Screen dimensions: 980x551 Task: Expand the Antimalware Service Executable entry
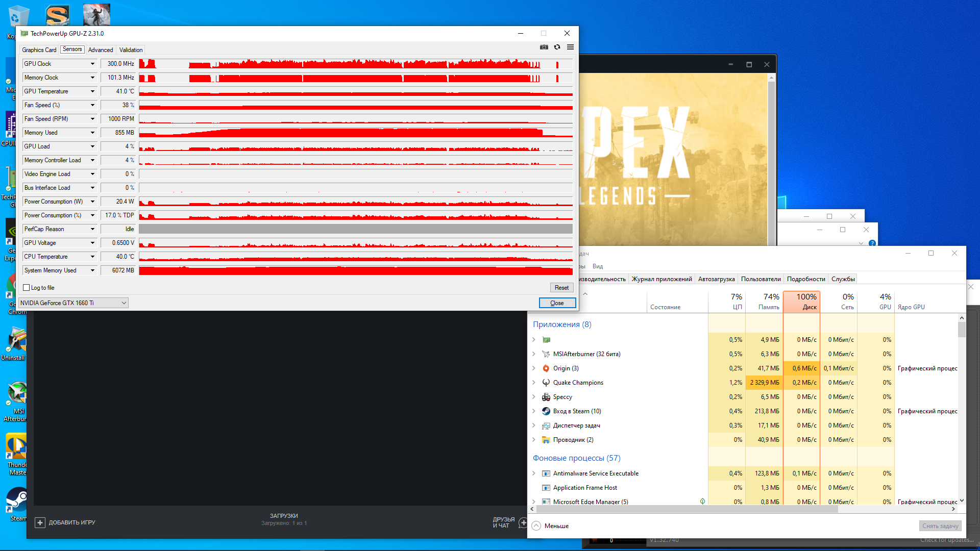tap(534, 473)
